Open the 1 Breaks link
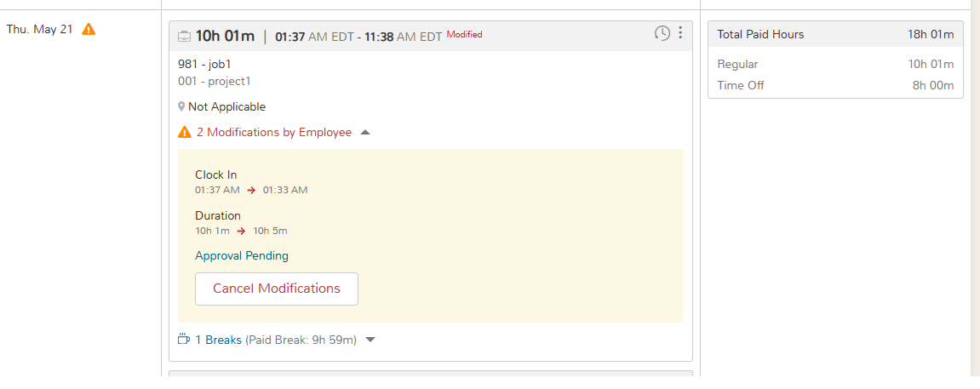Screen dimensions: 980x389 pyautogui.click(x=218, y=340)
